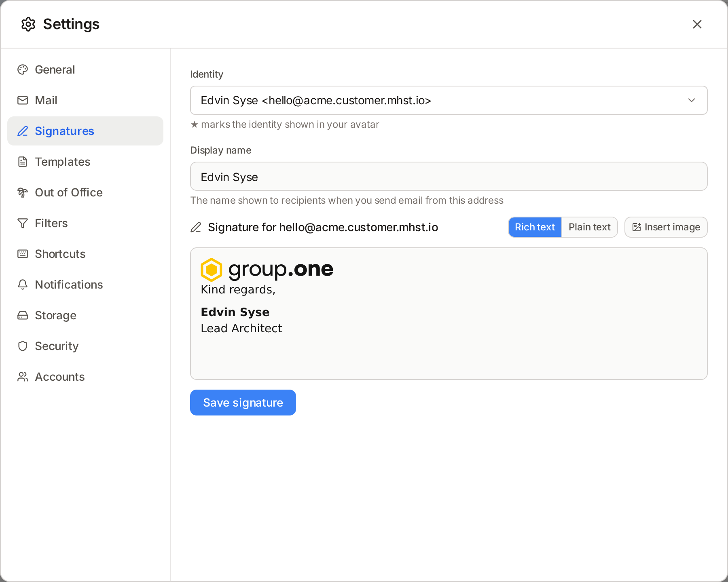The image size is (728, 582).
Task: Select the General palette icon in sidebar
Action: 23,70
